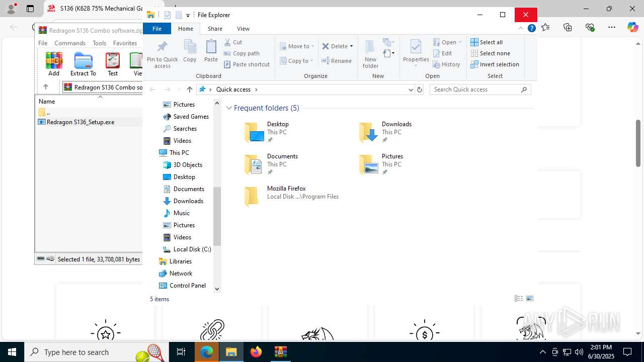Switch to large icons view in status bar
Image resolution: width=644 pixels, height=362 pixels.
530,299
